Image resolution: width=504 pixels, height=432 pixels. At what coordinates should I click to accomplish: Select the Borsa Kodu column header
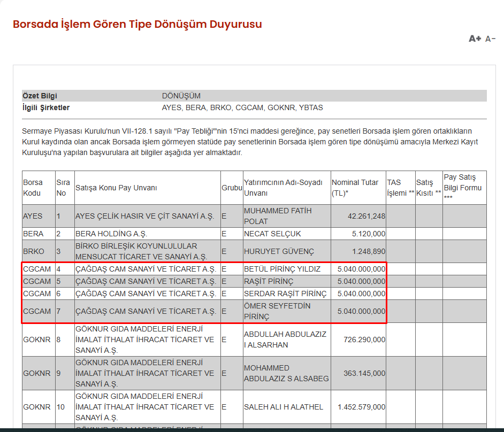33,187
